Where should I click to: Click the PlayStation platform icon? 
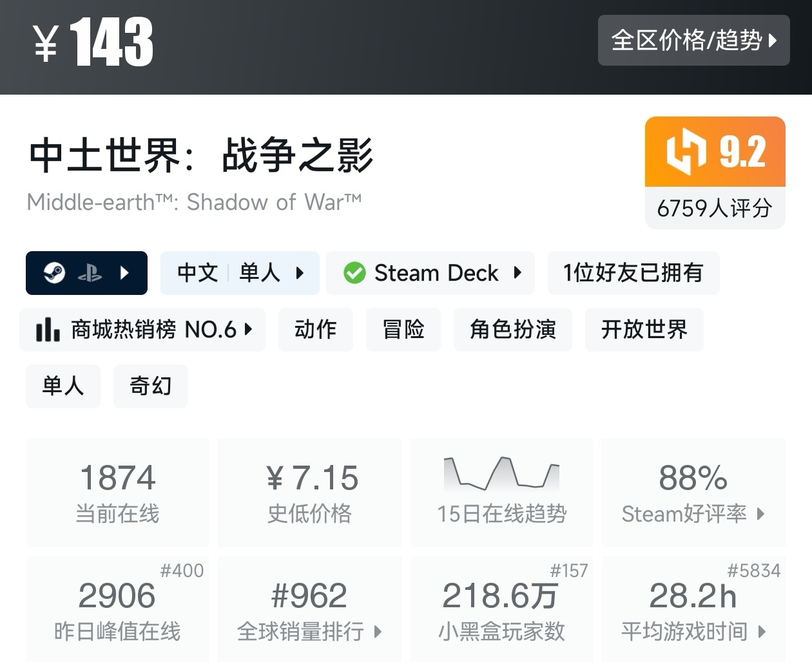coord(90,274)
